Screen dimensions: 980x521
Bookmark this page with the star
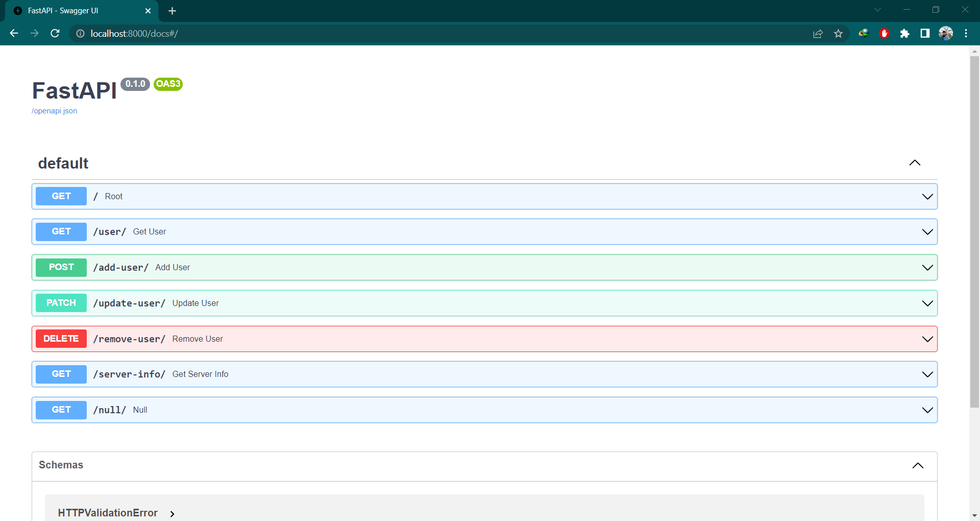pyautogui.click(x=839, y=33)
